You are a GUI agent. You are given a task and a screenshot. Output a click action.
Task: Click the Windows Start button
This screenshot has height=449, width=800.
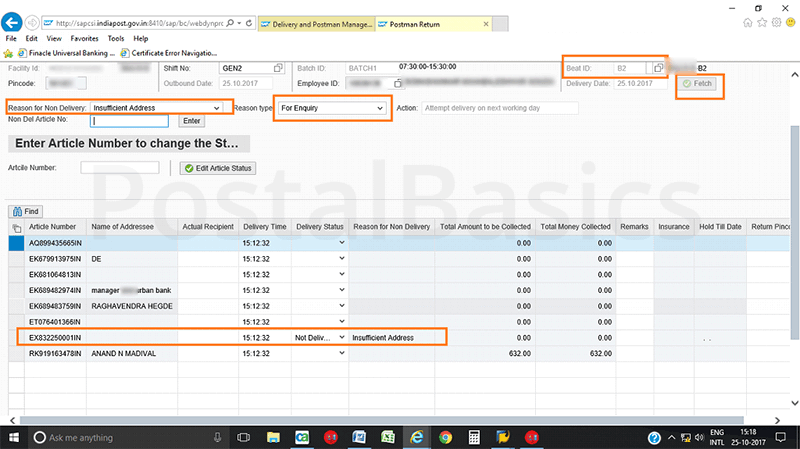click(x=14, y=437)
